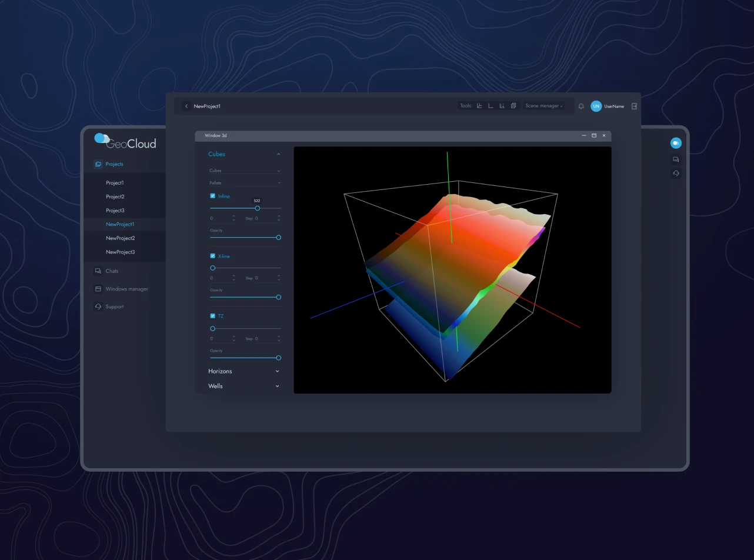The width and height of the screenshot is (754, 560).
Task: Click the X-line position slider handle
Action: coord(213,268)
